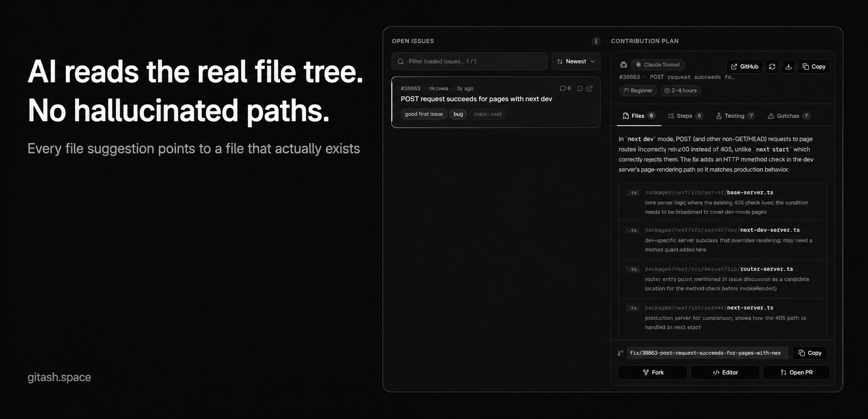Switch to the Gotchas tab

coord(789,116)
